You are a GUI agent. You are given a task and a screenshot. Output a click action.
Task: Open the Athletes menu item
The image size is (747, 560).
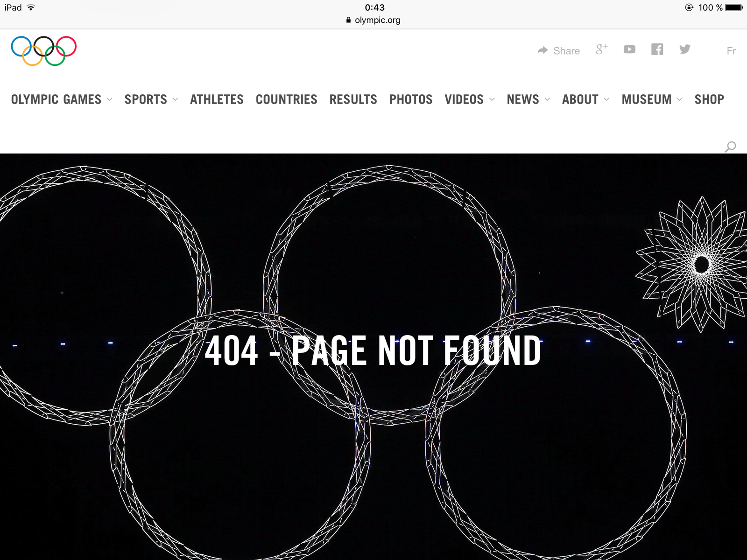(217, 99)
